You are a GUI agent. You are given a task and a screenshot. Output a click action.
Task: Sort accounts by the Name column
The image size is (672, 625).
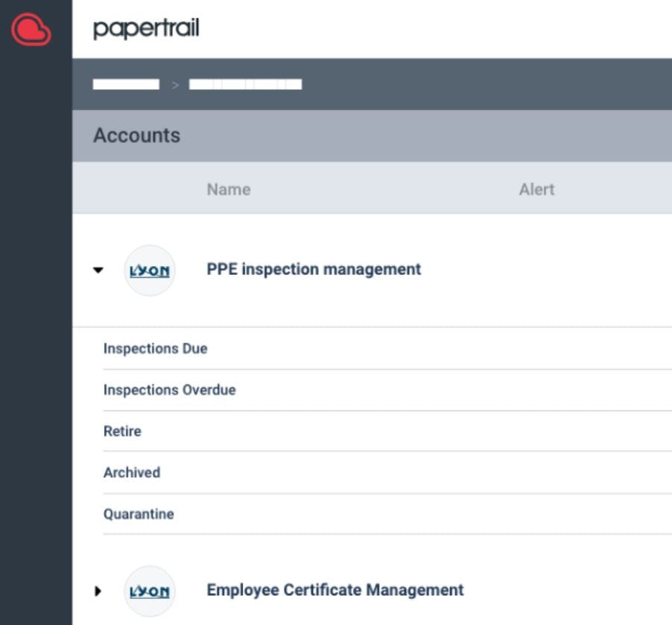(x=228, y=189)
